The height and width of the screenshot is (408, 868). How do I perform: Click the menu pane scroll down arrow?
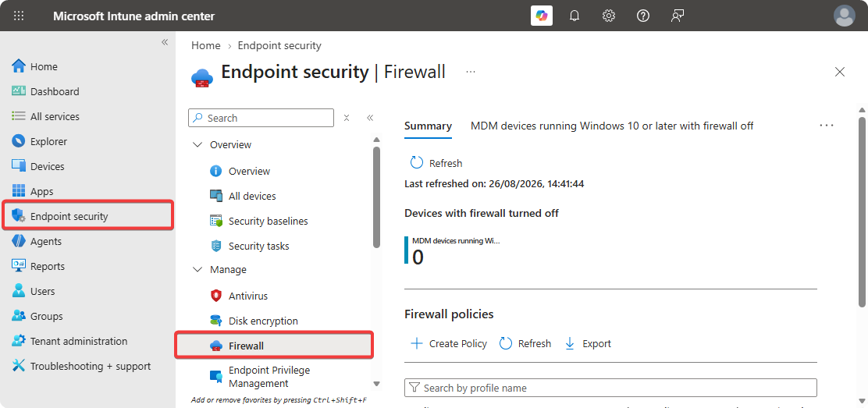pos(376,384)
